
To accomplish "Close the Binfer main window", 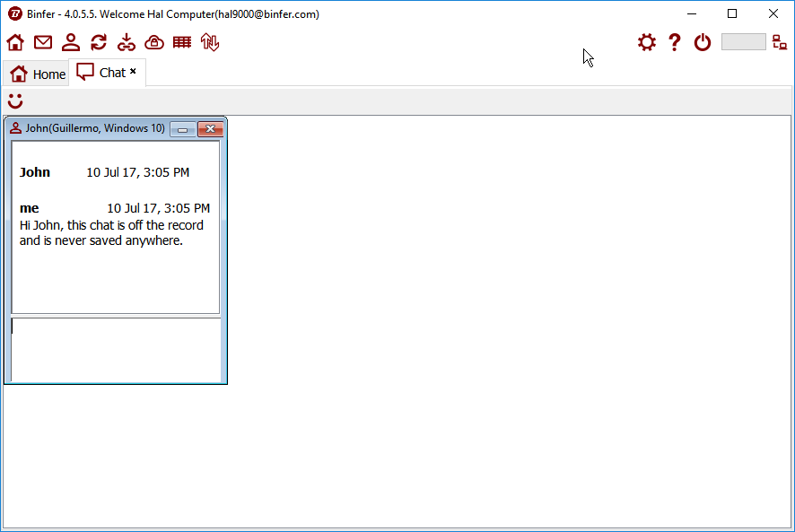I will [x=773, y=13].
